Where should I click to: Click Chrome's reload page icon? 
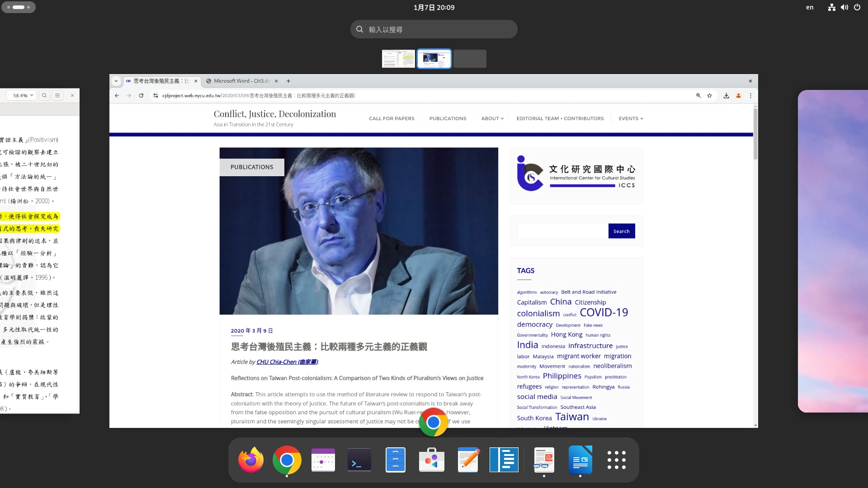click(141, 95)
